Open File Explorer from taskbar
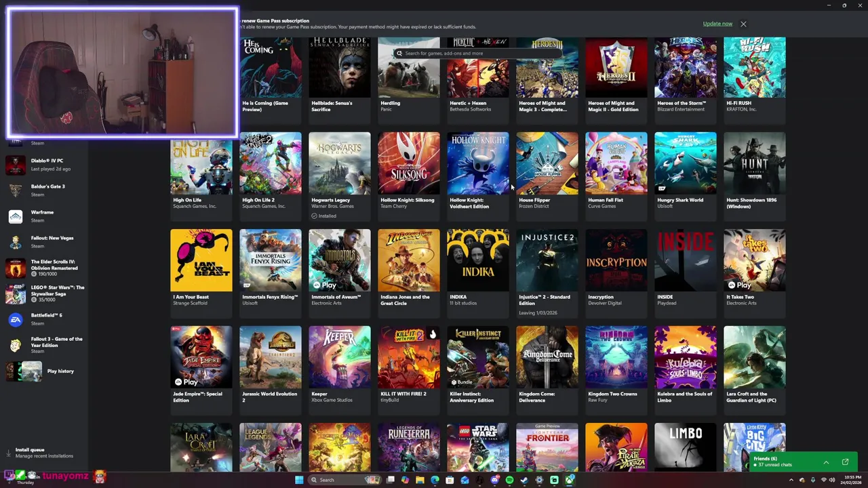Image resolution: width=868 pixels, height=488 pixels. click(420, 480)
